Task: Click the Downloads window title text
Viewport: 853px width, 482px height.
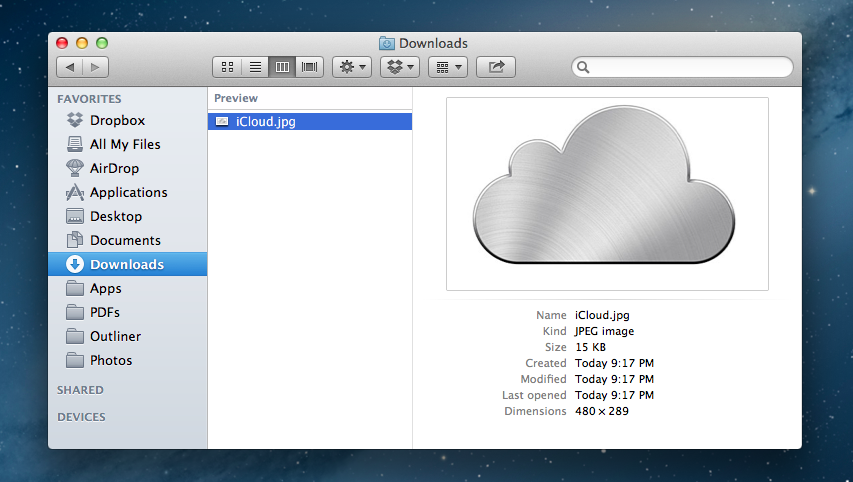Action: point(433,43)
